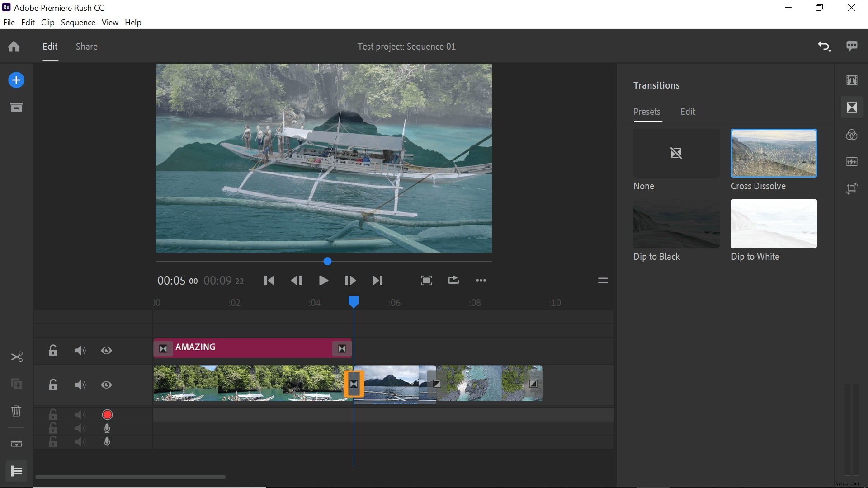Apply the None transition preset

(676, 153)
